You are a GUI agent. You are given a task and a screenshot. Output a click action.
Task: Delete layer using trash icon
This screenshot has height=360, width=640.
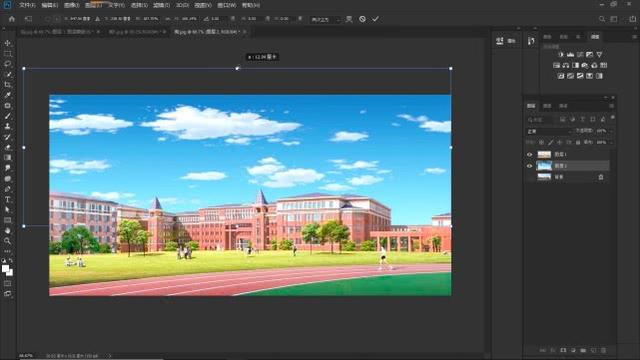(x=604, y=350)
